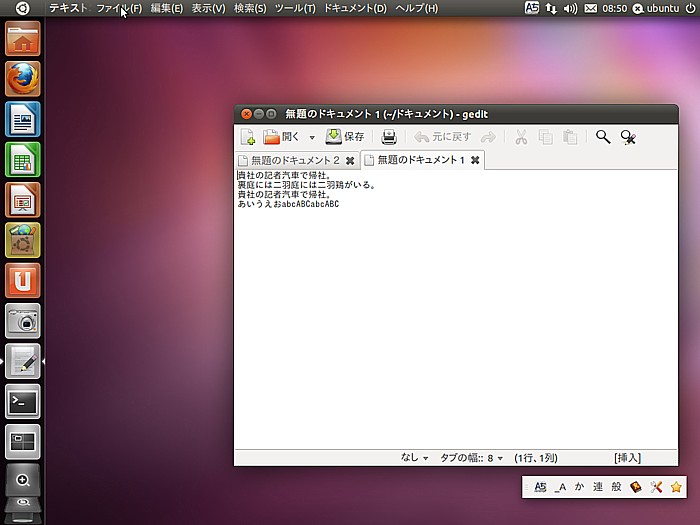The image size is (700, 525).
Task: Open search with magnifier icon
Action: 603,137
